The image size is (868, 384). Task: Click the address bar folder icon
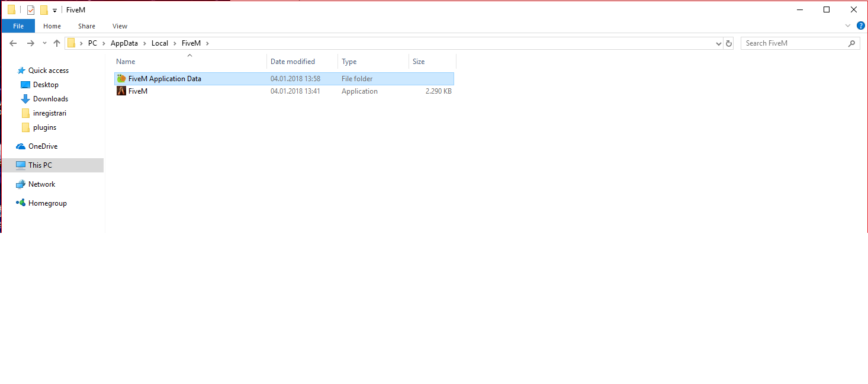[72, 43]
